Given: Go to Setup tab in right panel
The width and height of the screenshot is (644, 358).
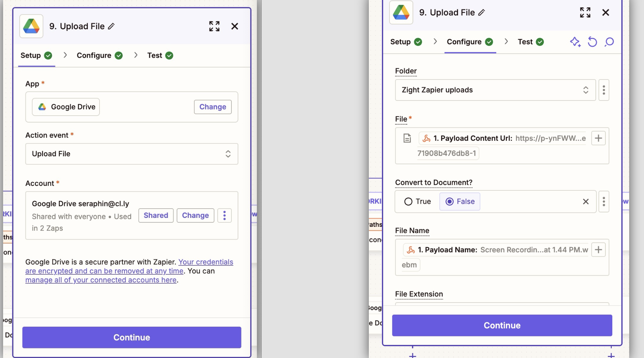Looking at the screenshot, I should click(x=406, y=42).
